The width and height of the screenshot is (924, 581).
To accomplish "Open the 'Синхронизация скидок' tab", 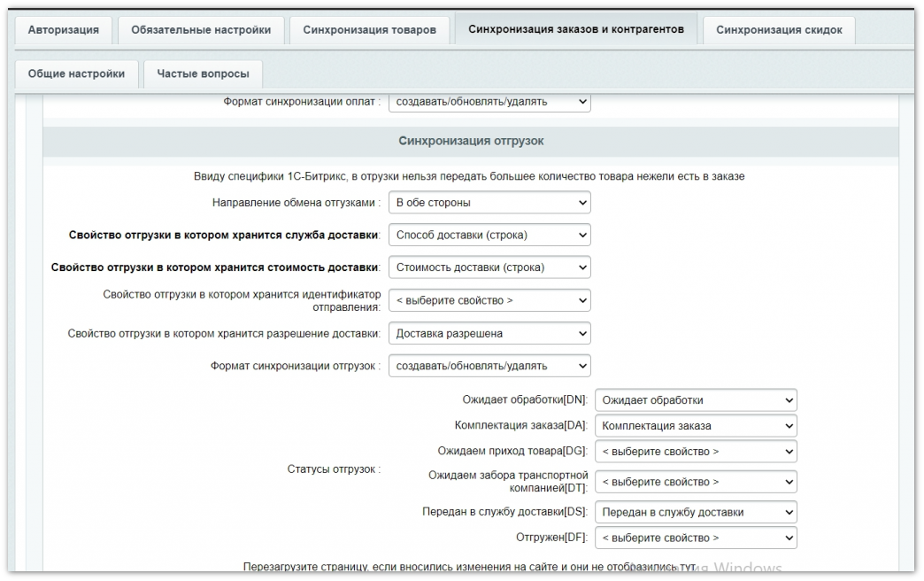I will tap(778, 28).
